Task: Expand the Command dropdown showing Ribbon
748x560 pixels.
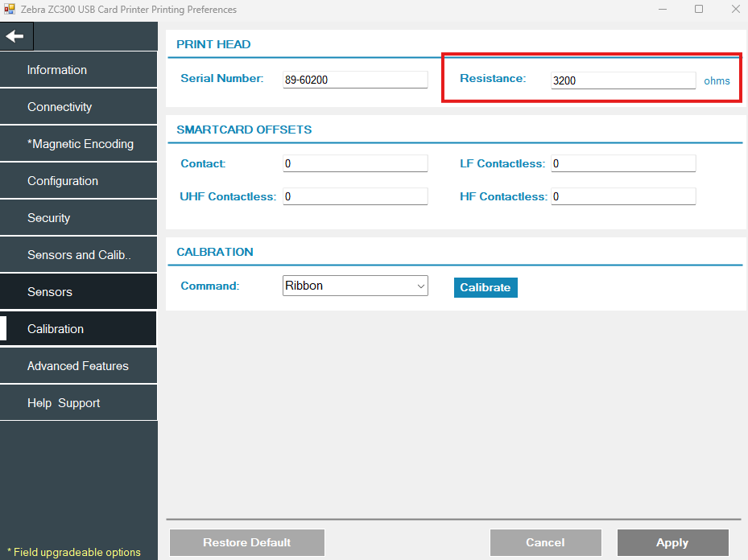Action: coord(355,286)
